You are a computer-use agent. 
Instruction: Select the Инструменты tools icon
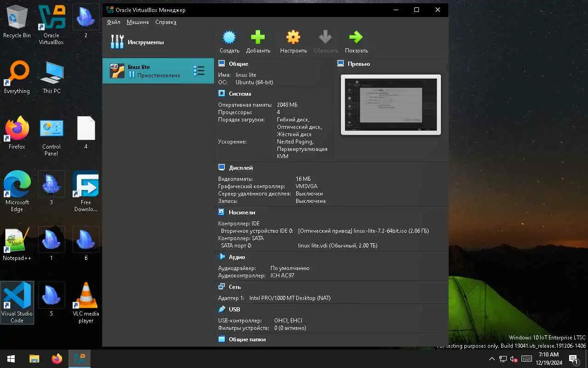tap(118, 42)
